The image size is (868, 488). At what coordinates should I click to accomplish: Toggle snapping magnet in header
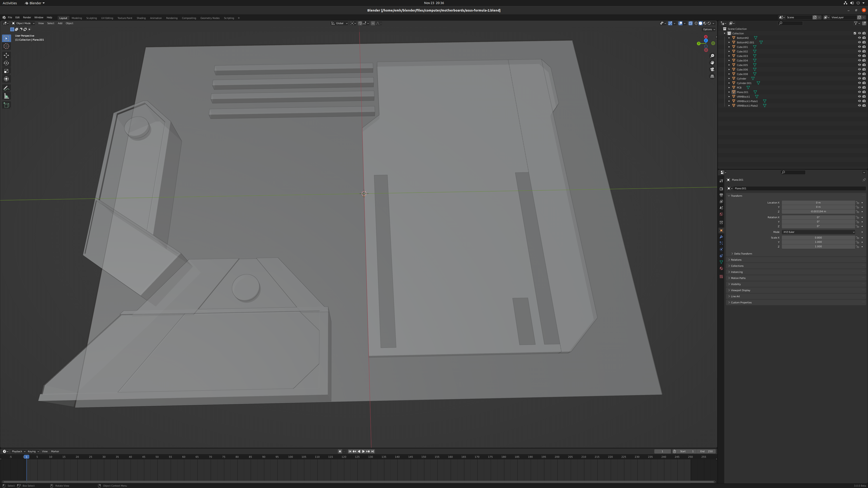click(360, 23)
